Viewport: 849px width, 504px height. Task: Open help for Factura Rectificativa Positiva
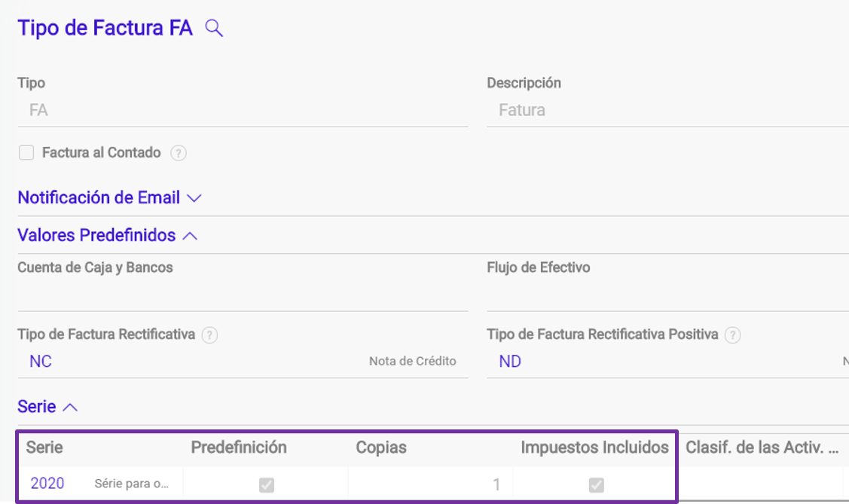(732, 335)
